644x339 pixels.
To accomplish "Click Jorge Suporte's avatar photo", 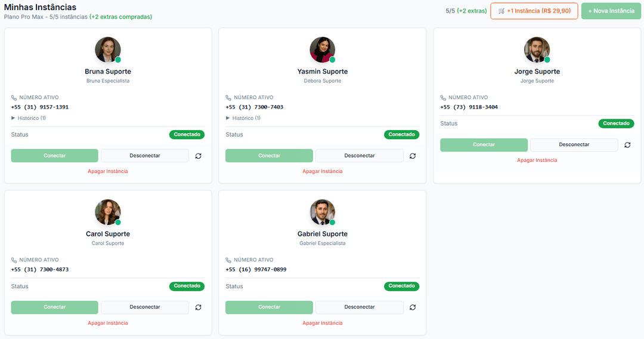I will coord(537,50).
